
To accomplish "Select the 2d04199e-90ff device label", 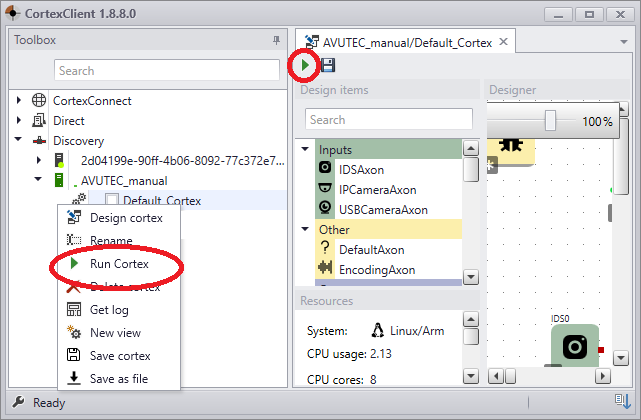I will [182, 160].
